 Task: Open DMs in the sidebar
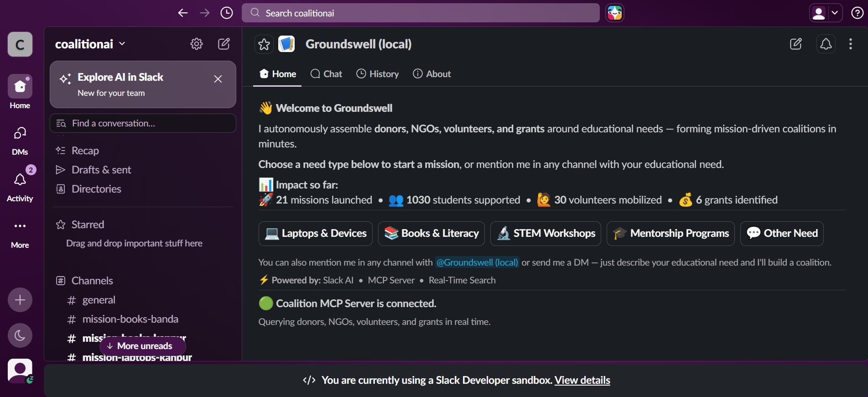20,141
